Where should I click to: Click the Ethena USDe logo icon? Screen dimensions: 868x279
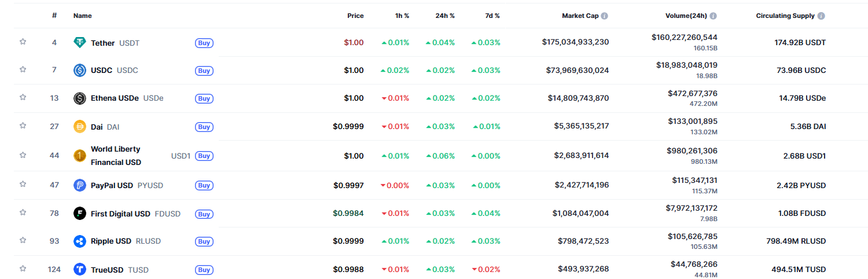(80, 98)
